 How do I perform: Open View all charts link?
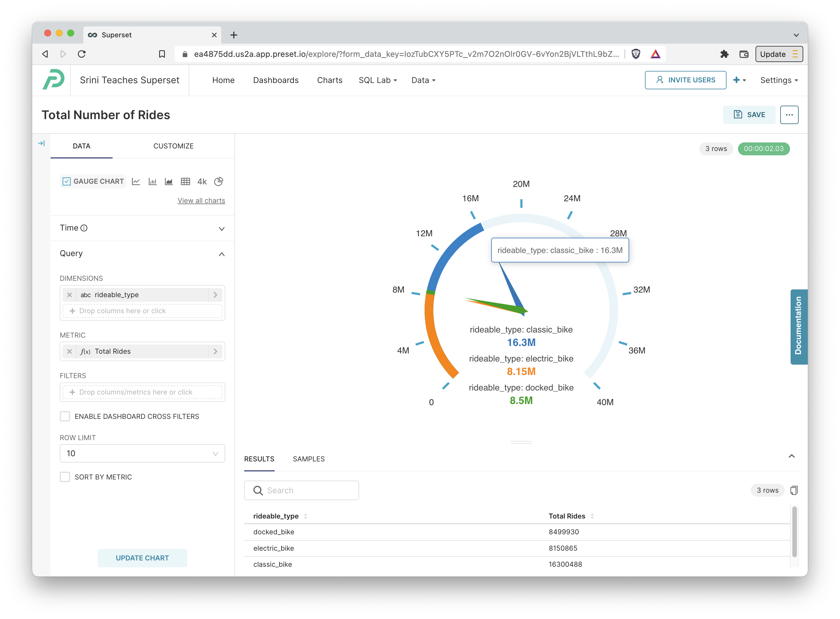201,200
